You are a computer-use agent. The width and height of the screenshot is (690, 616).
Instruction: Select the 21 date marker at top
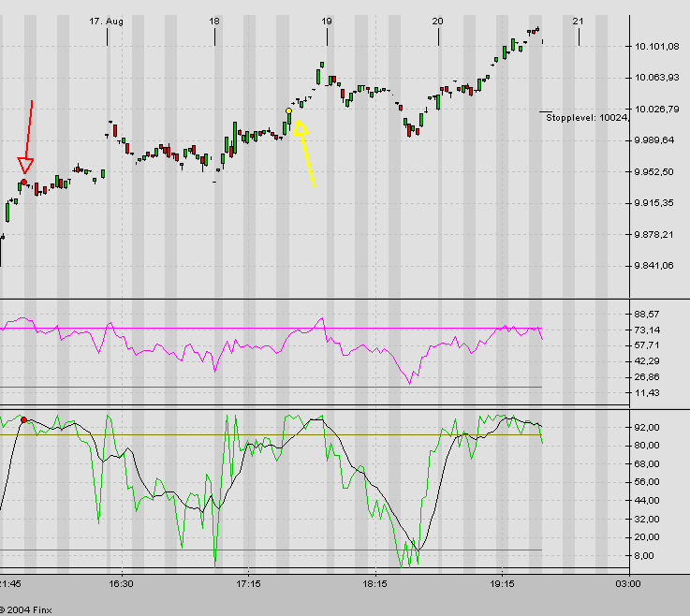tap(579, 21)
